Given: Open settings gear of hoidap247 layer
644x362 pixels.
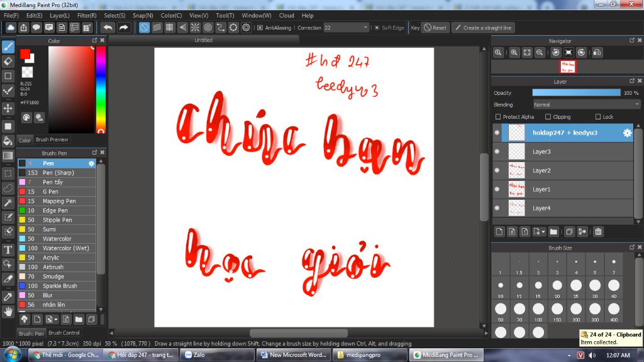Looking at the screenshot, I should [627, 133].
